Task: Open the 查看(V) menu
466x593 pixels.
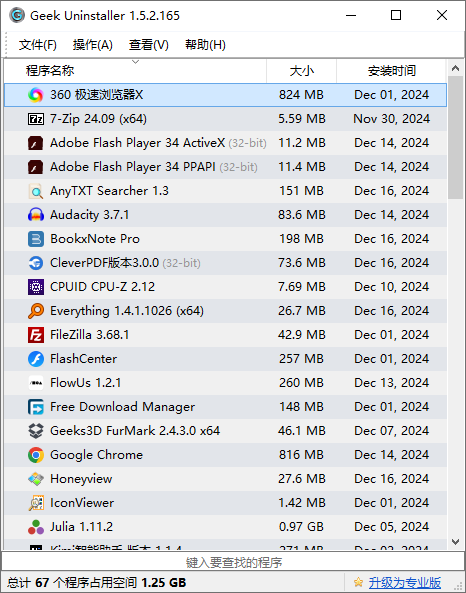Action: pyautogui.click(x=149, y=45)
